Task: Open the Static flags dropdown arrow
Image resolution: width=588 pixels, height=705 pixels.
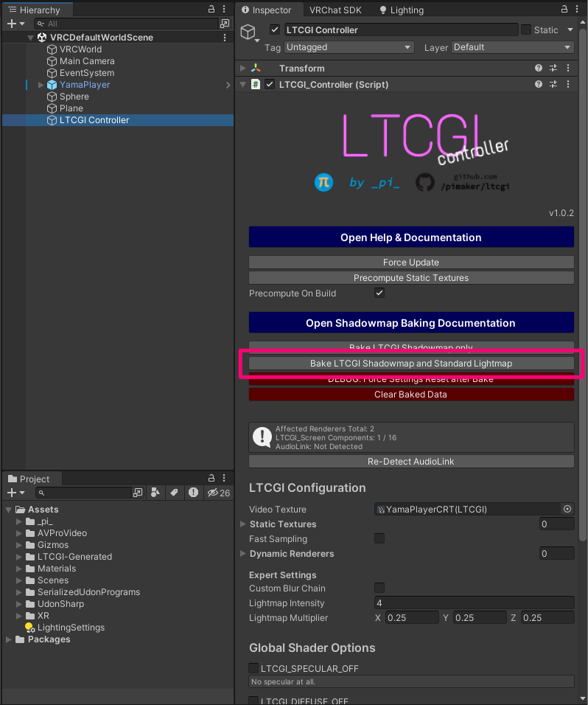Action: coord(570,30)
